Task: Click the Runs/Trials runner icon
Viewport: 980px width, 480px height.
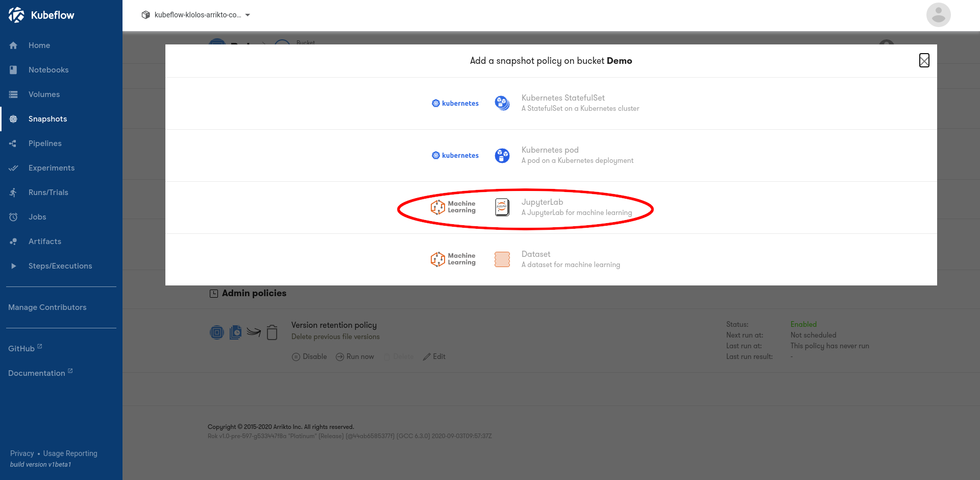Action: click(13, 193)
